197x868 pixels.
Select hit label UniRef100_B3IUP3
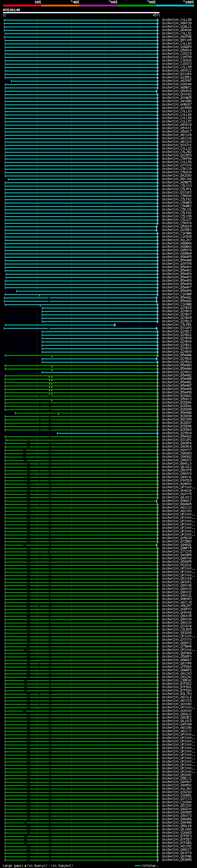pyautogui.click(x=176, y=328)
